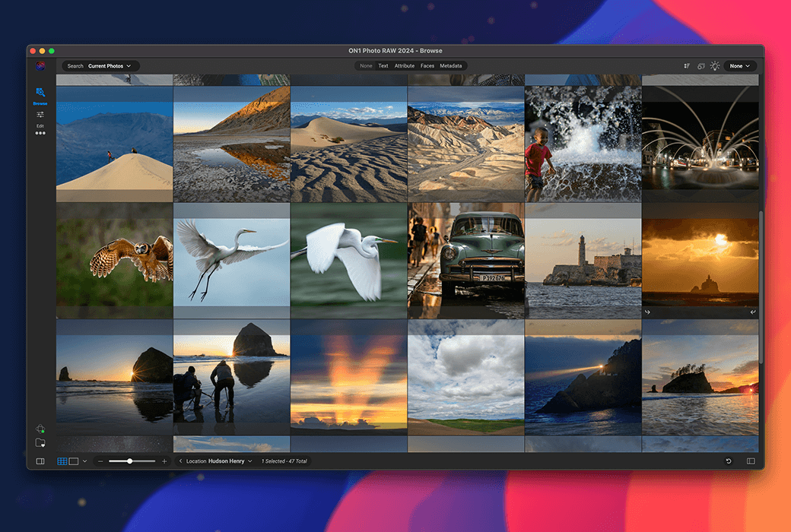Toggle the right panel visibility icon
The image size is (791, 532).
pos(751,461)
